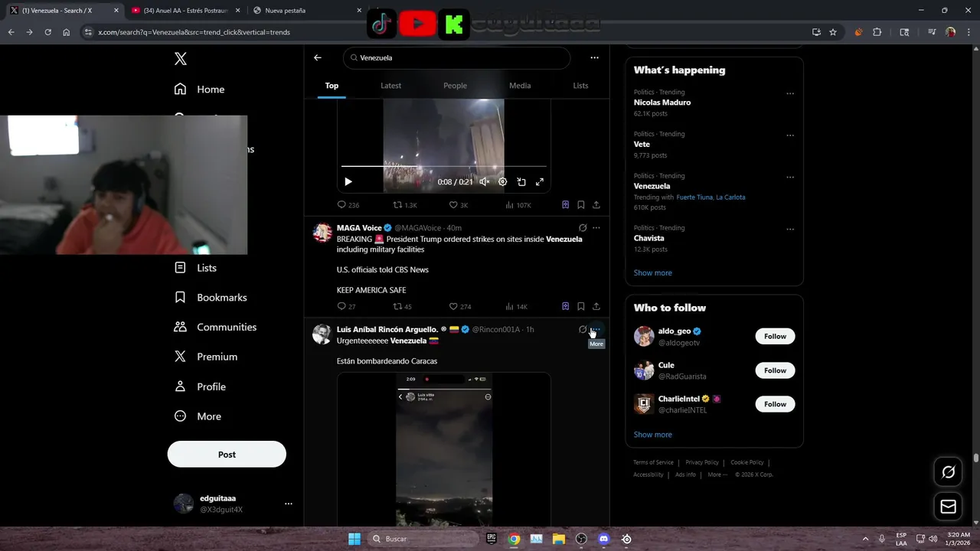980x551 pixels.
Task: Share the video post with 107K views
Action: [596, 205]
